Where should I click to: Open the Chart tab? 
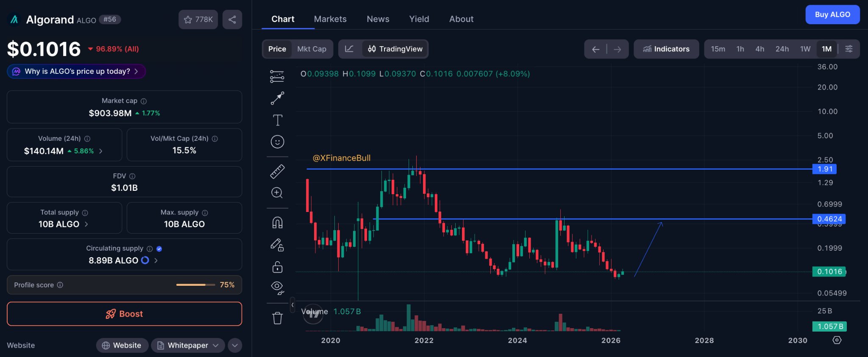click(x=283, y=19)
